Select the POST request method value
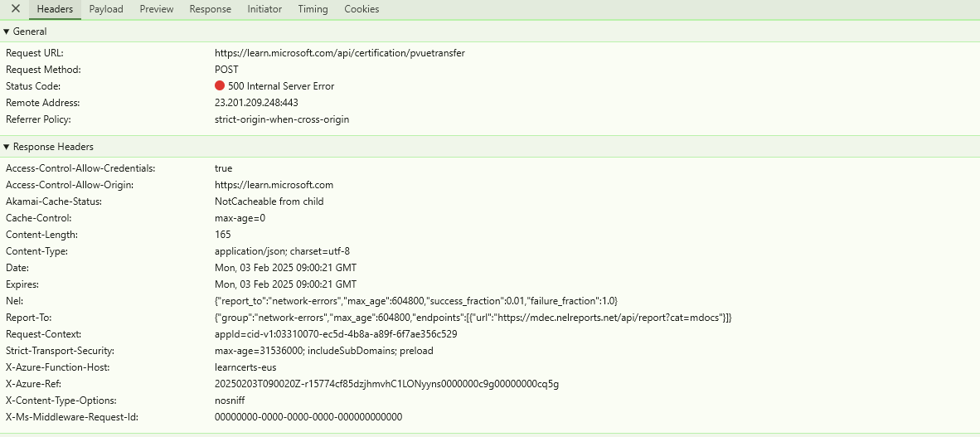This screenshot has width=980, height=437. pyautogui.click(x=226, y=70)
